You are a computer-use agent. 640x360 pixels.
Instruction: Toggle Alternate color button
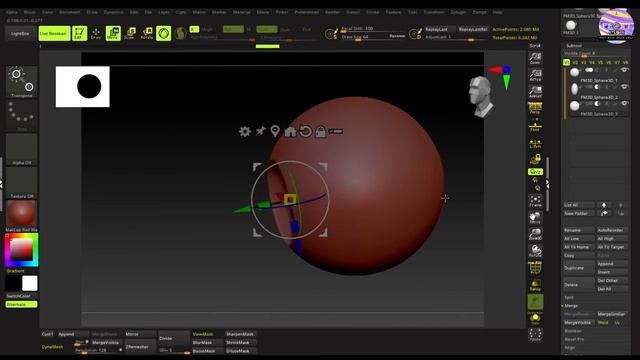(x=22, y=304)
